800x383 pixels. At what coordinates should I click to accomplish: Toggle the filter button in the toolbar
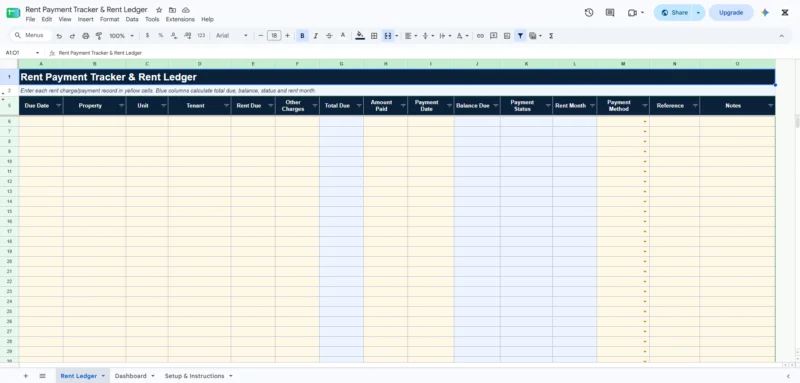pos(520,36)
